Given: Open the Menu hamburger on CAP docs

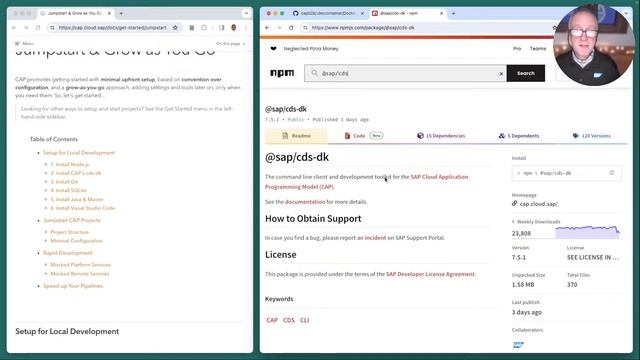Looking at the screenshot, I should (24, 43).
